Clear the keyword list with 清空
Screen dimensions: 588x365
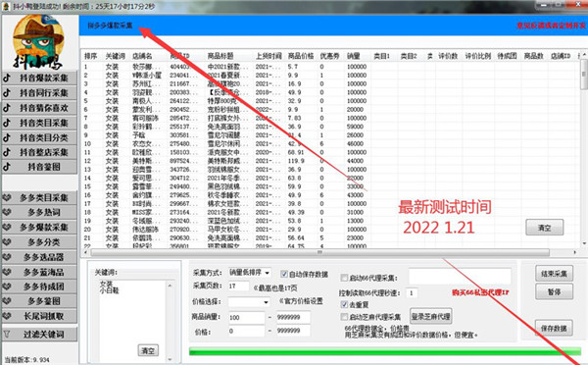(x=148, y=350)
